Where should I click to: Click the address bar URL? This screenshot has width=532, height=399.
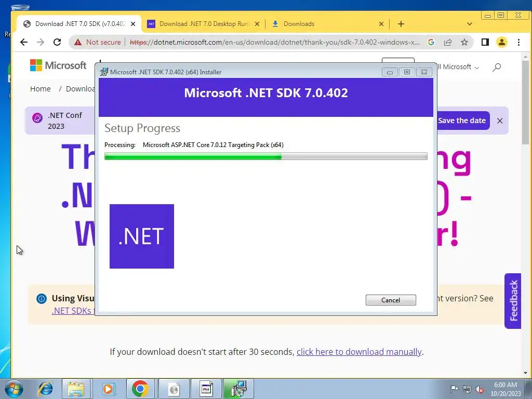(274, 42)
